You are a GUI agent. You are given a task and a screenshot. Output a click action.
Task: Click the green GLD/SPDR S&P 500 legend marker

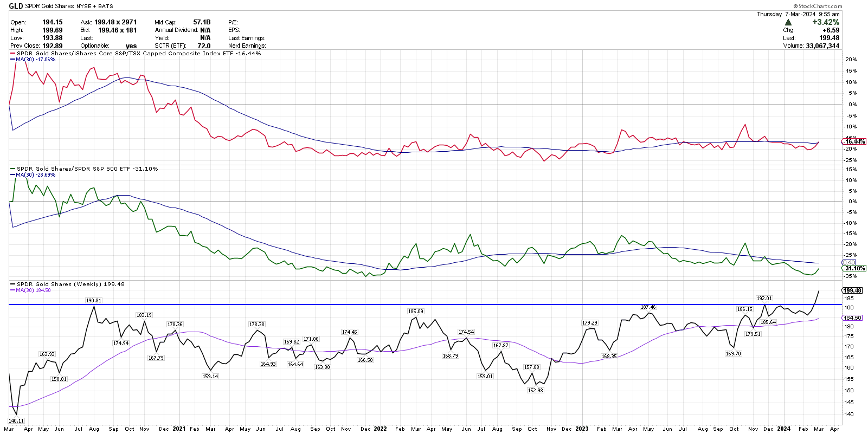click(x=13, y=169)
